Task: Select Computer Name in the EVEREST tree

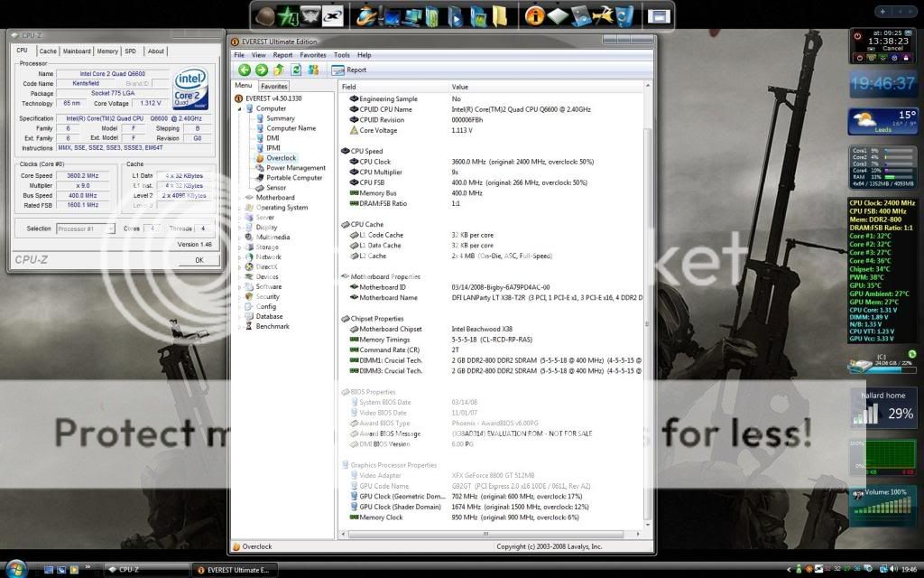Action: pos(291,128)
